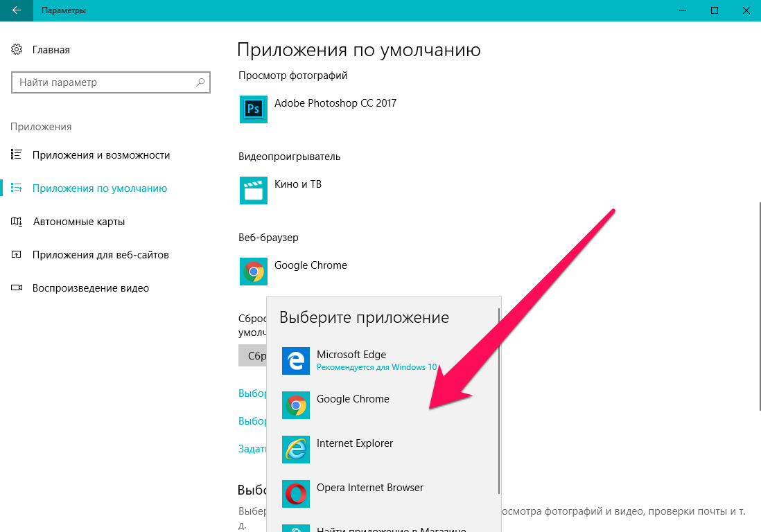Viewport: 761px width, 532px height.
Task: Click the Главная gear icon
Action: (x=17, y=49)
